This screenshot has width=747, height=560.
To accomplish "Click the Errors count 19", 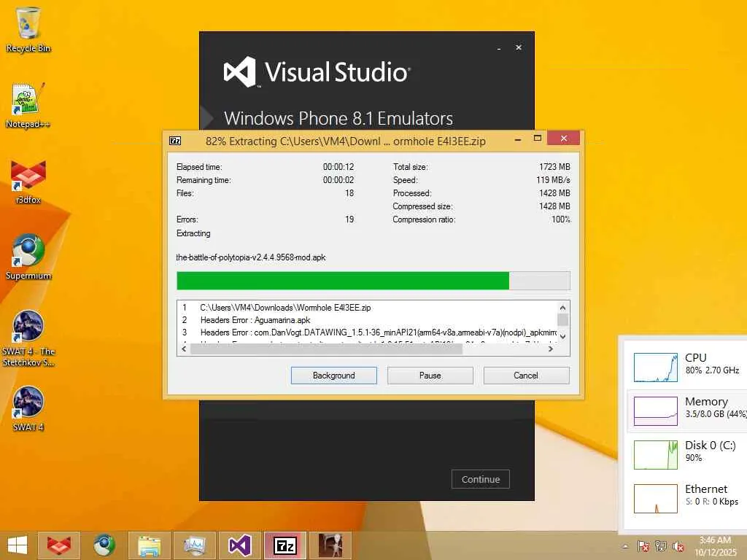I will point(349,219).
